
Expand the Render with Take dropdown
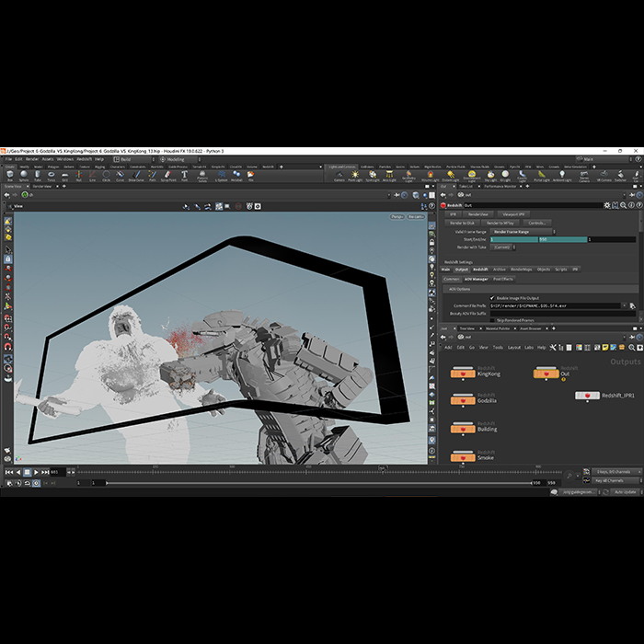coord(502,247)
